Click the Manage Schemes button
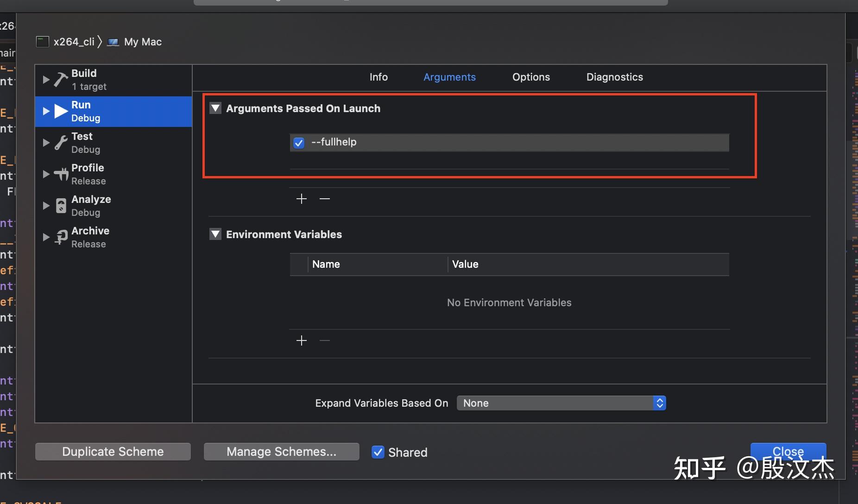This screenshot has height=504, width=858. coord(281,452)
